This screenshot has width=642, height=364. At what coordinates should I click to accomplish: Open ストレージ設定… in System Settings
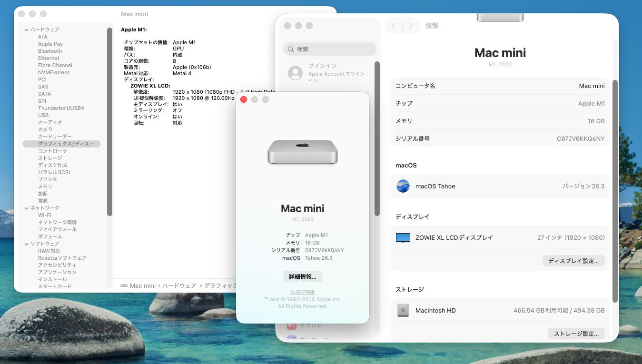[576, 334]
